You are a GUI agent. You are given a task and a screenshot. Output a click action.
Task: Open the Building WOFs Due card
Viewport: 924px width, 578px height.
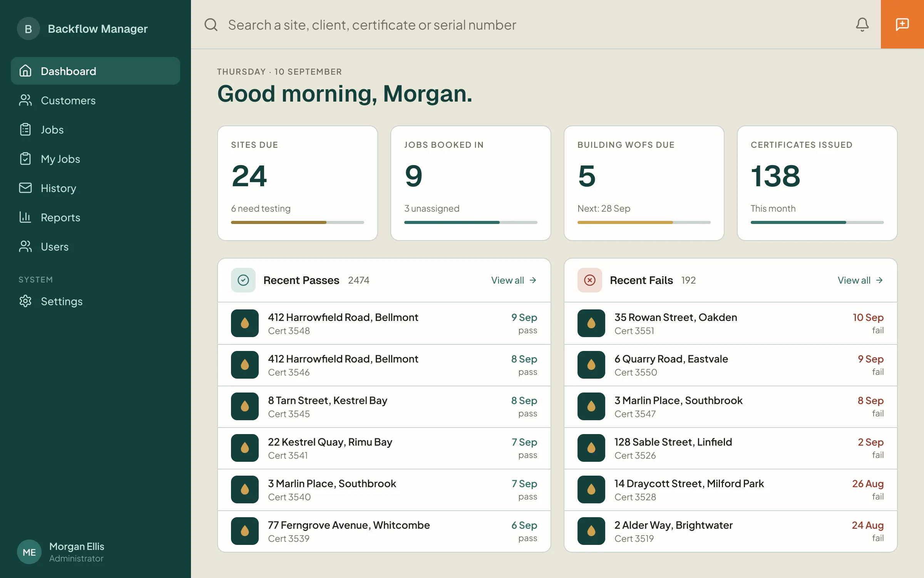[x=644, y=183]
